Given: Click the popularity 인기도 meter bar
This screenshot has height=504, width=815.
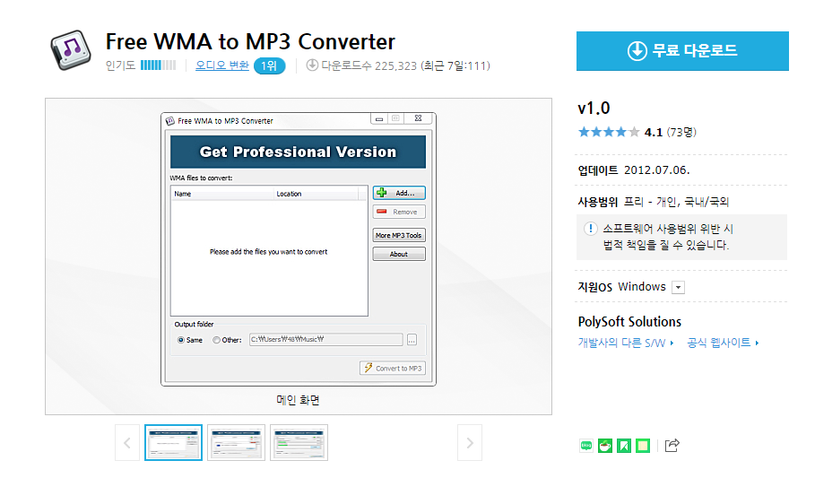Looking at the screenshot, I should [x=158, y=65].
